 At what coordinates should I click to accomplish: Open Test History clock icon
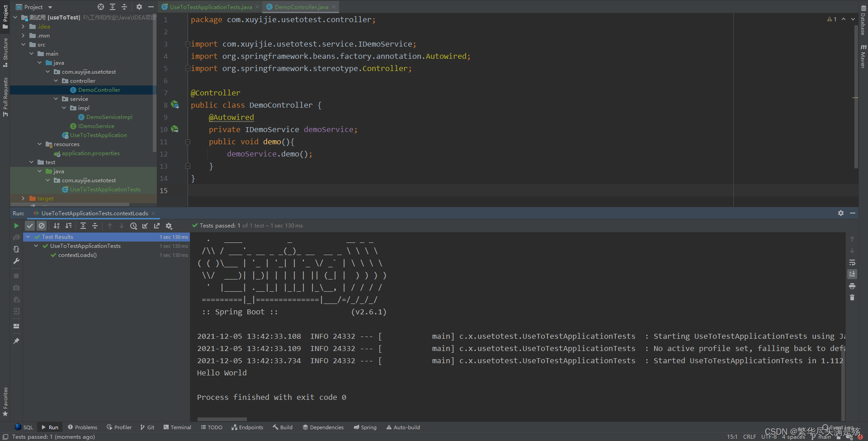pyautogui.click(x=133, y=226)
